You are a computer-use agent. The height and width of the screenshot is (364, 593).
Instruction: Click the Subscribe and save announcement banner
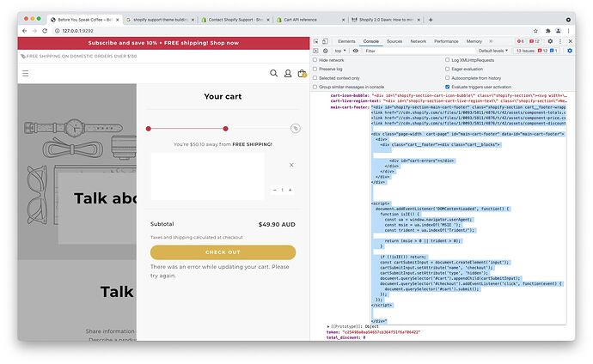coord(163,43)
